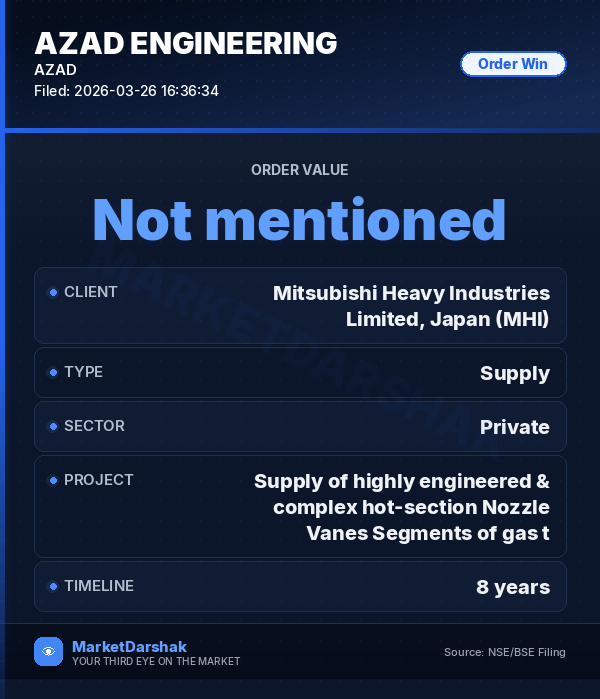The image size is (600, 699).
Task: Click the AZAD ticker symbol
Action: [x=55, y=70]
